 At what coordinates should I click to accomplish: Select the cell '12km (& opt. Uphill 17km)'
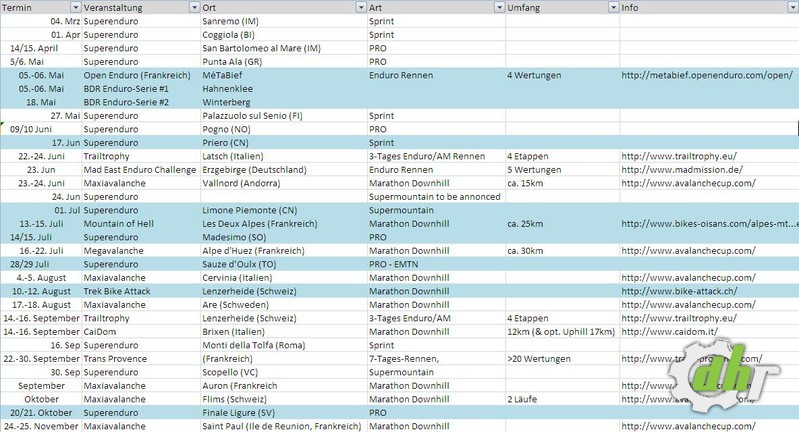click(563, 332)
